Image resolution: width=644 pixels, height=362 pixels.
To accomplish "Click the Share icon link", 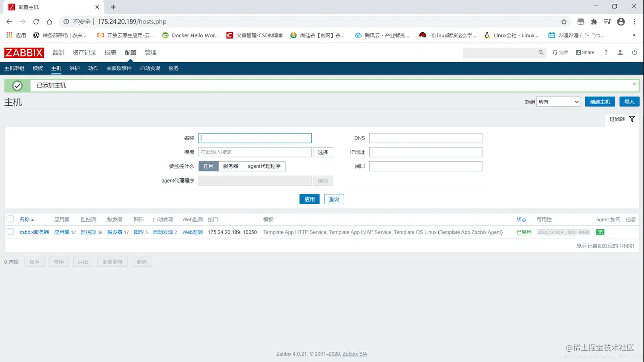I will pyautogui.click(x=585, y=52).
